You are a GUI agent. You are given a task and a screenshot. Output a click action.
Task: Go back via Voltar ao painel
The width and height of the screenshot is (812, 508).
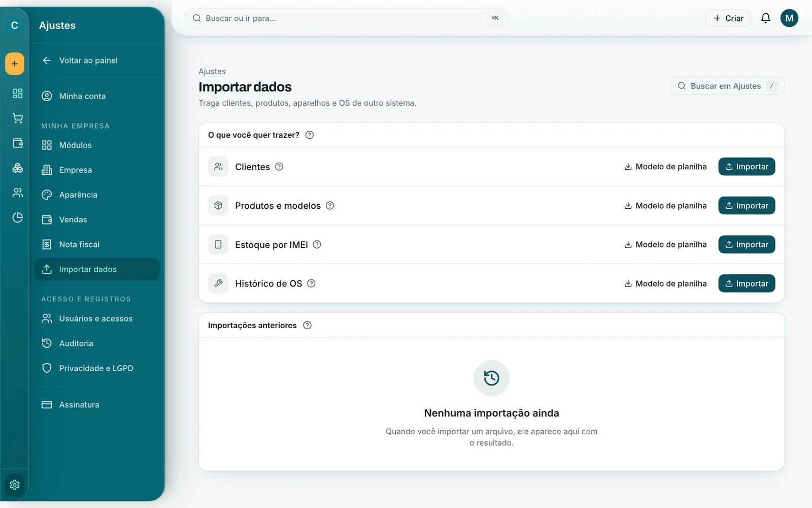97,60
